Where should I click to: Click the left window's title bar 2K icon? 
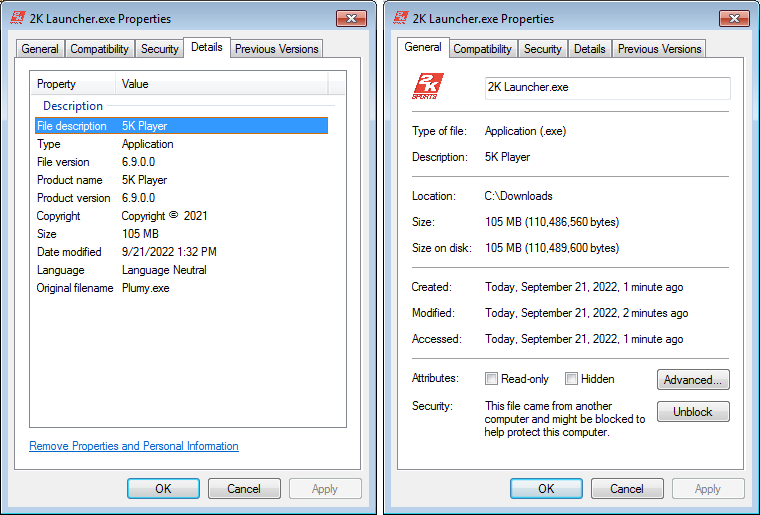18,18
